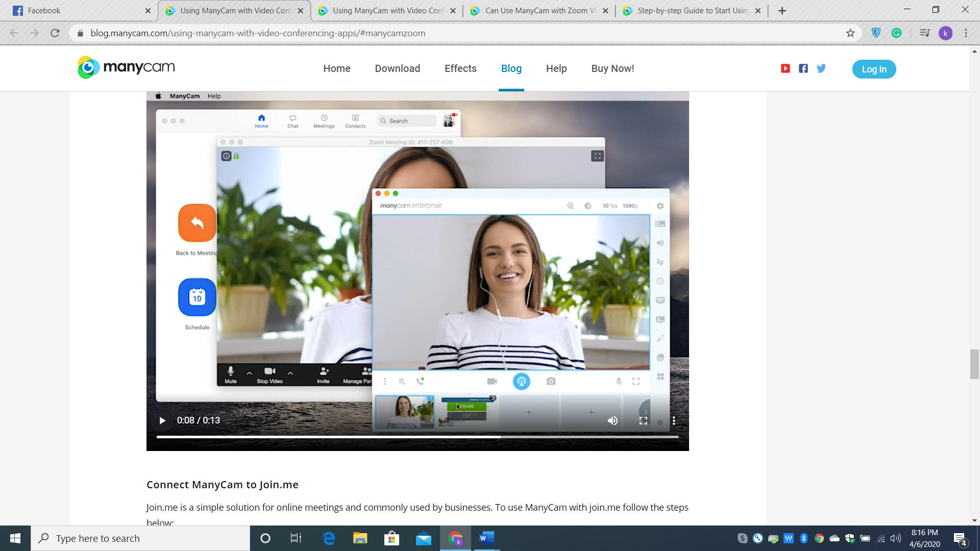Switch to Word in the taskbar
Screen dimensions: 980x551
(x=487, y=538)
